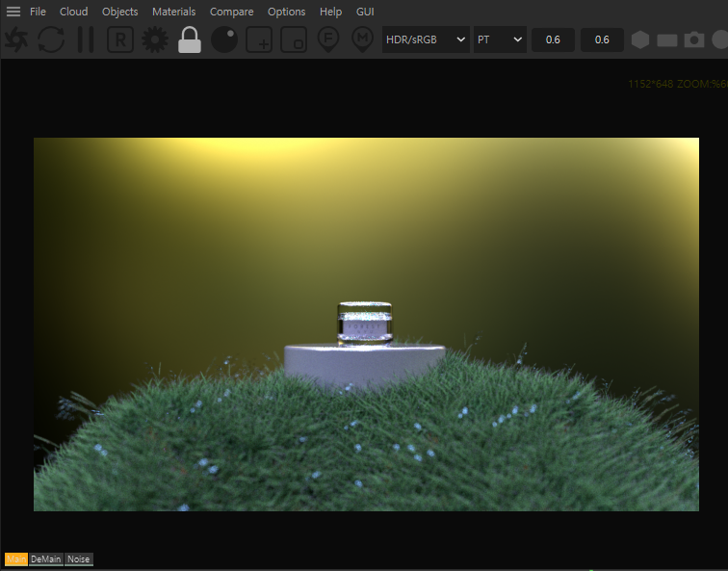
Task: Click the first 0.6 value field
Action: 553,39
